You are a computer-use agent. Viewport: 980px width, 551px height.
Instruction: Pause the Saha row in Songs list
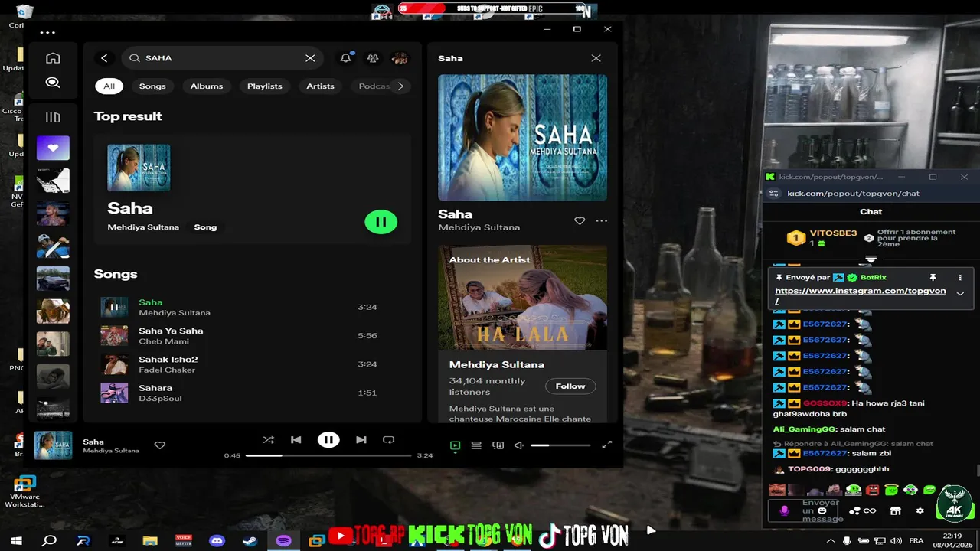pyautogui.click(x=114, y=307)
